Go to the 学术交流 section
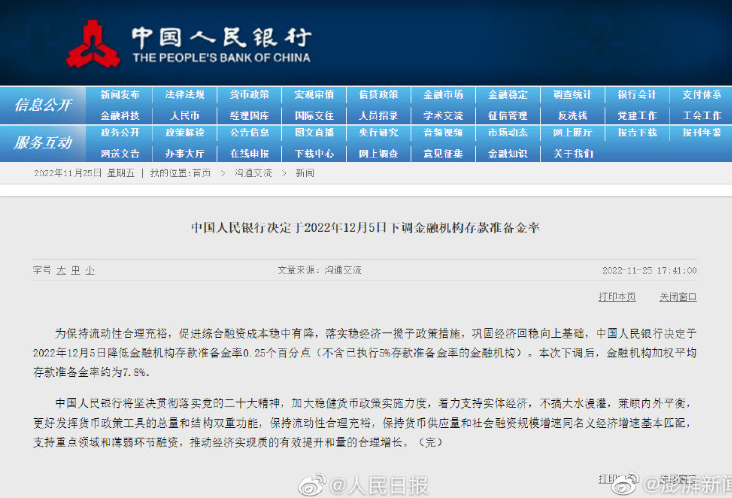The image size is (732, 498). click(443, 115)
